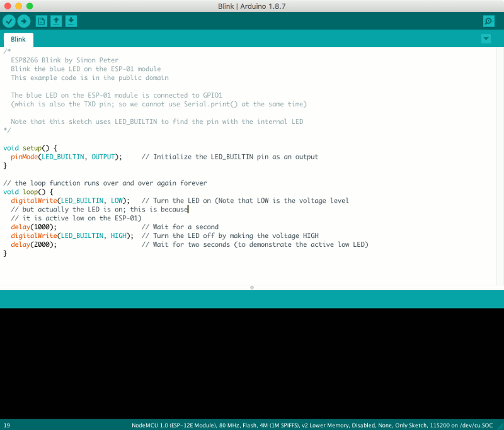The width and height of the screenshot is (504, 430).
Task: Open a new sketch with the New icon
Action: point(40,21)
